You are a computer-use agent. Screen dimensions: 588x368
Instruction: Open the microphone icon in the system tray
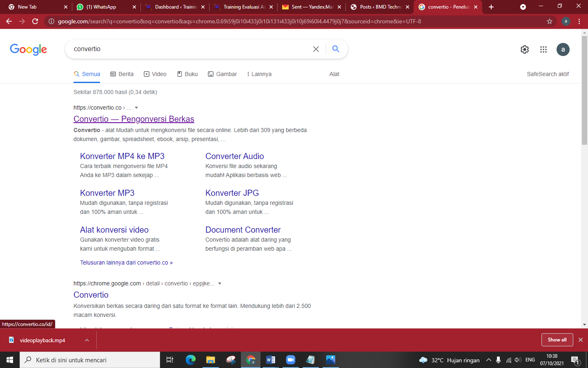pyautogui.click(x=498, y=360)
